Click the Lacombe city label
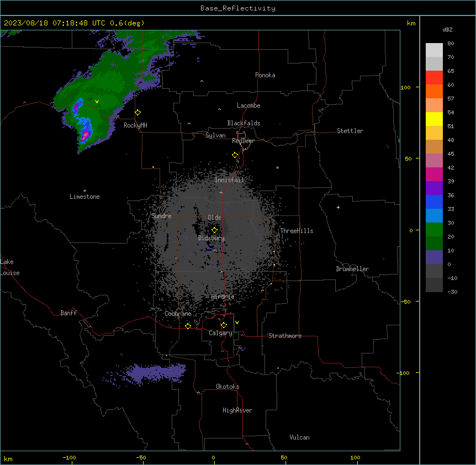The width and height of the screenshot is (476, 465). 248,105
